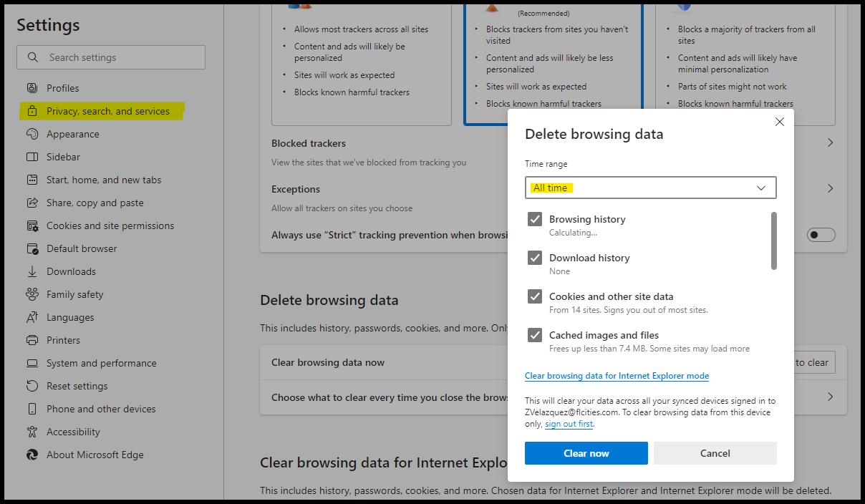Uncheck Cookies and other site data
Viewport: 865px width, 504px height.
(x=535, y=296)
